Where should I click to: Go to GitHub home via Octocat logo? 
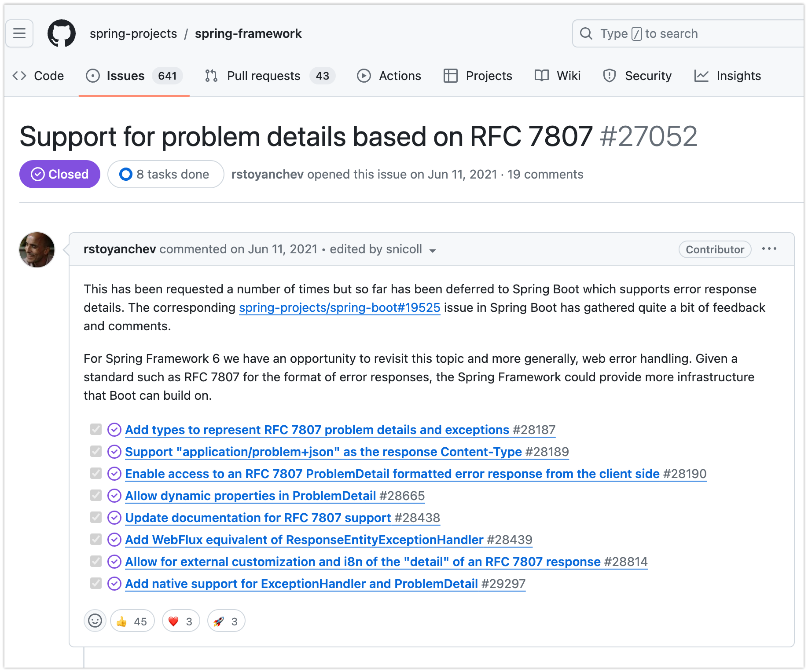(x=62, y=33)
